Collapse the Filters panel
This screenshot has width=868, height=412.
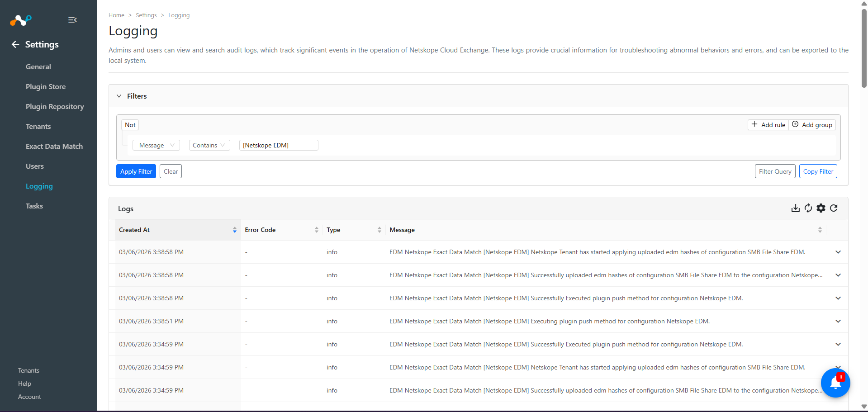(119, 96)
